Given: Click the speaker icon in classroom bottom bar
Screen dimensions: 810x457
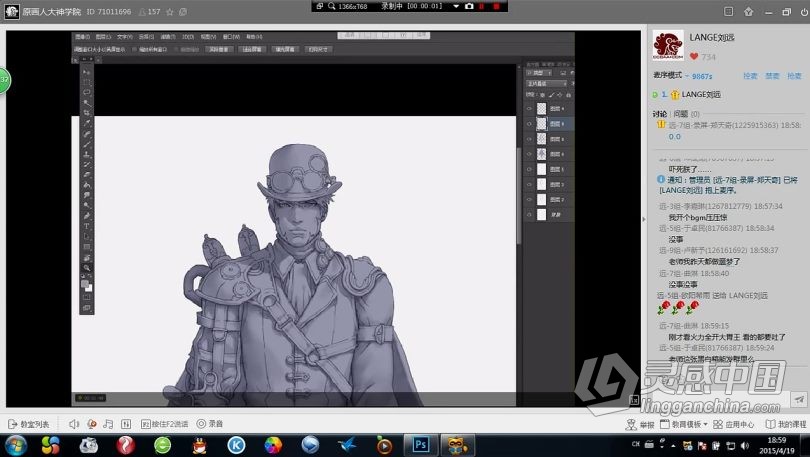Looking at the screenshot, I should pos(74,424).
